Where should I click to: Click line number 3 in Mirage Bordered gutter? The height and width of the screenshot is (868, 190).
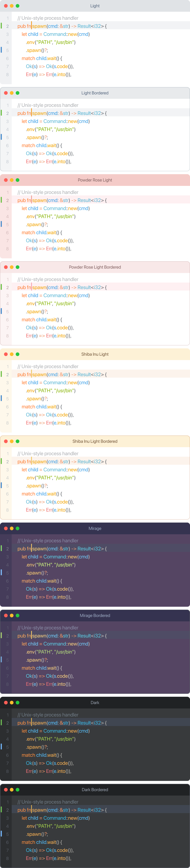pos(7,644)
